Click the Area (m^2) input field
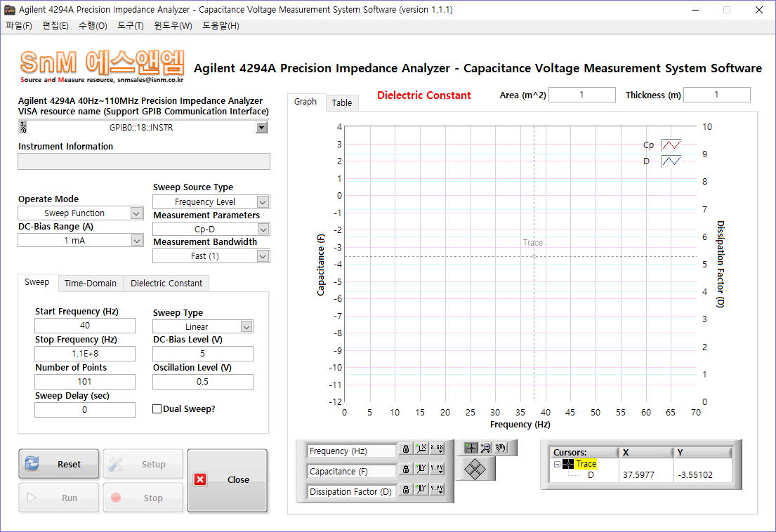The image size is (776, 532). tap(582, 95)
